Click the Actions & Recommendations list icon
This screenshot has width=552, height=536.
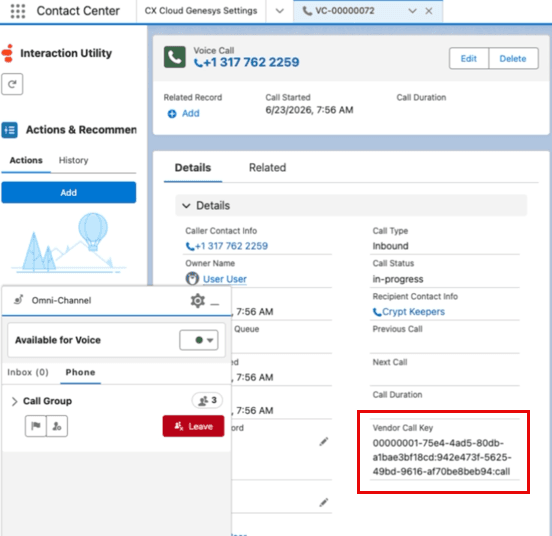10,130
